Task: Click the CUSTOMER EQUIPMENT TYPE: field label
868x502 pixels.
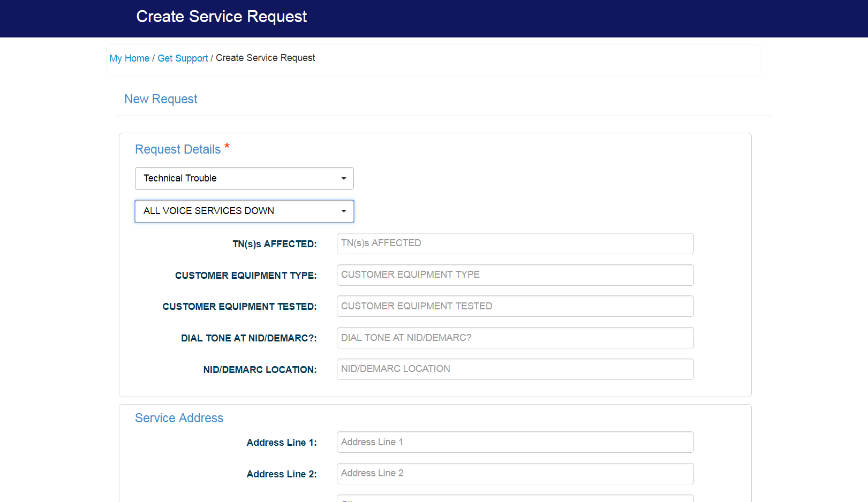Action: pyautogui.click(x=246, y=276)
